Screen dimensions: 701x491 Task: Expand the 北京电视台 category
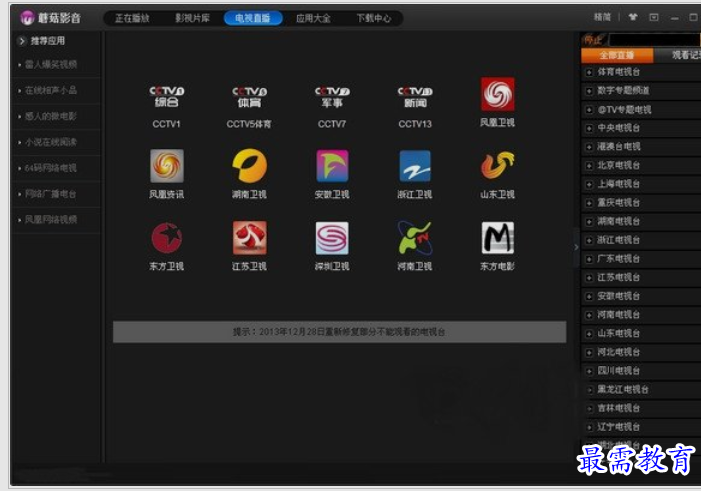click(x=589, y=165)
